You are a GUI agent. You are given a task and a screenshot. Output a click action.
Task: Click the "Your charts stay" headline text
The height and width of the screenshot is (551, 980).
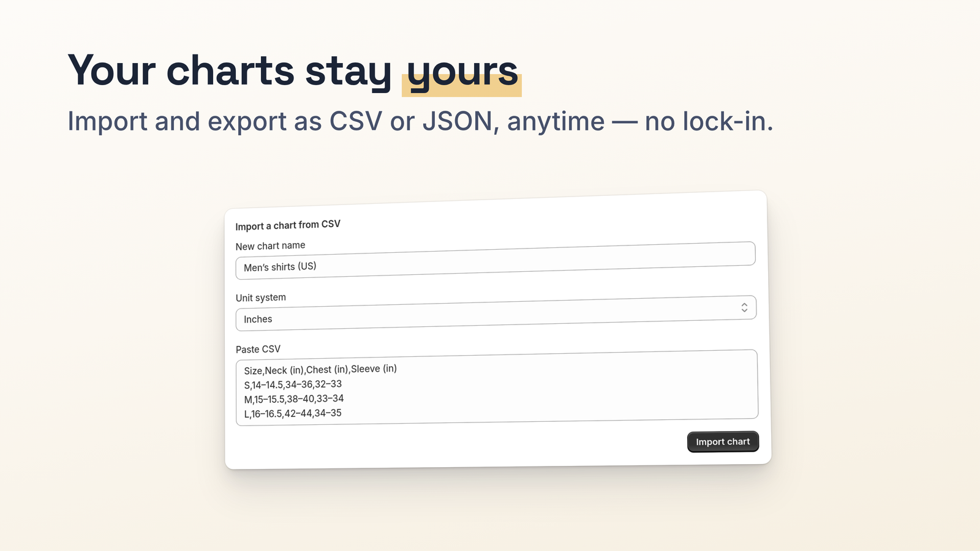coord(230,71)
